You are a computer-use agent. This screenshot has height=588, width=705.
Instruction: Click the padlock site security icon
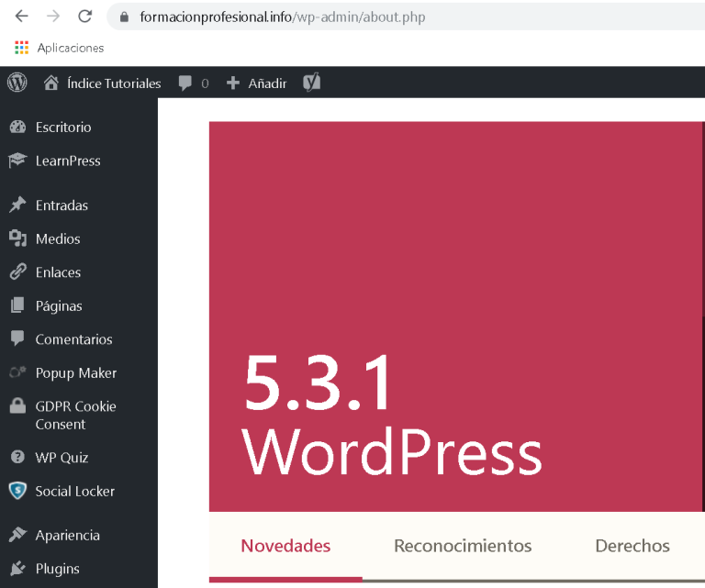(124, 17)
